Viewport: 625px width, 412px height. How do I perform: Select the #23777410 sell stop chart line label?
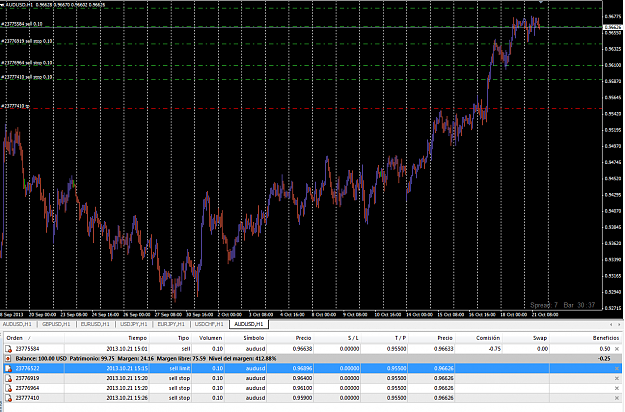(x=27, y=77)
